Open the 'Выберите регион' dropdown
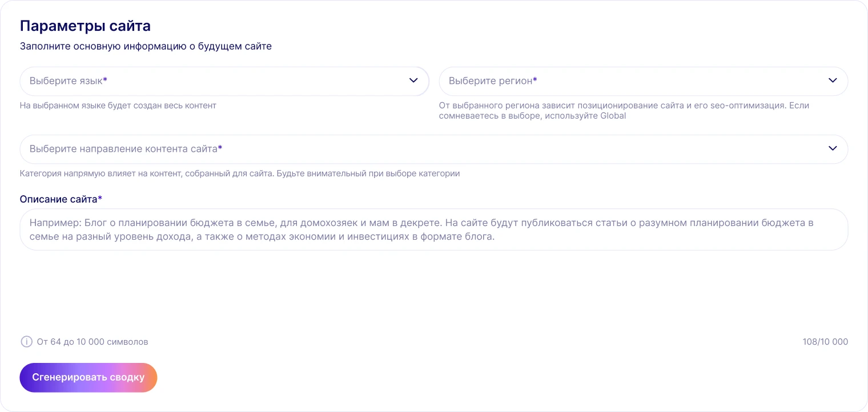This screenshot has width=868, height=412. pos(644,81)
